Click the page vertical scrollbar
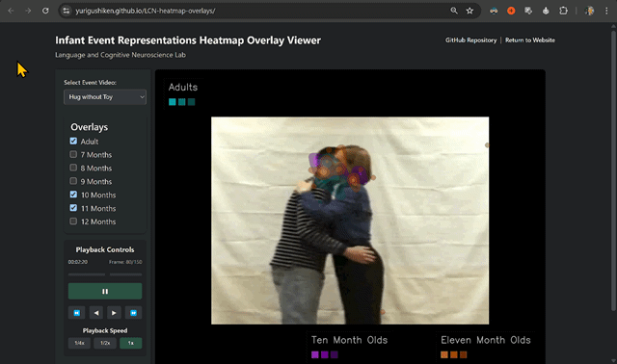 click(613, 169)
